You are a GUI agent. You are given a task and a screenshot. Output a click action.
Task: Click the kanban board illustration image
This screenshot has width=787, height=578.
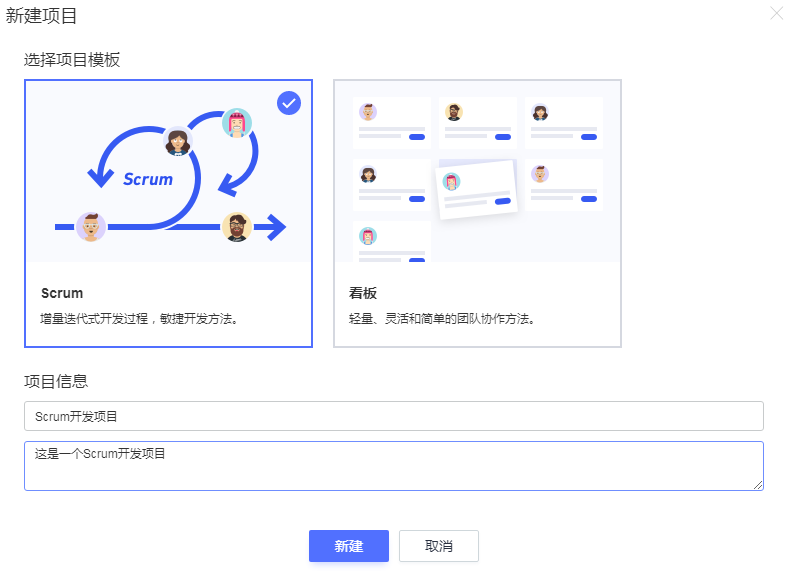[477, 171]
